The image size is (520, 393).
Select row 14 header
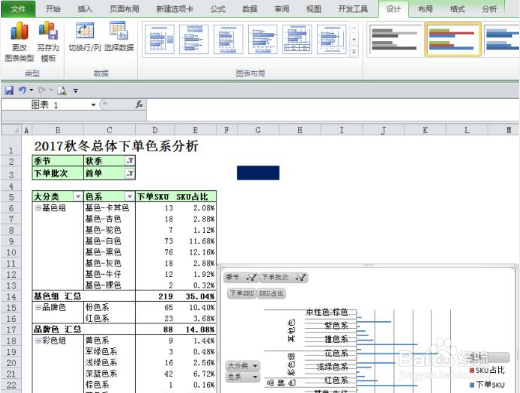pos(11,296)
